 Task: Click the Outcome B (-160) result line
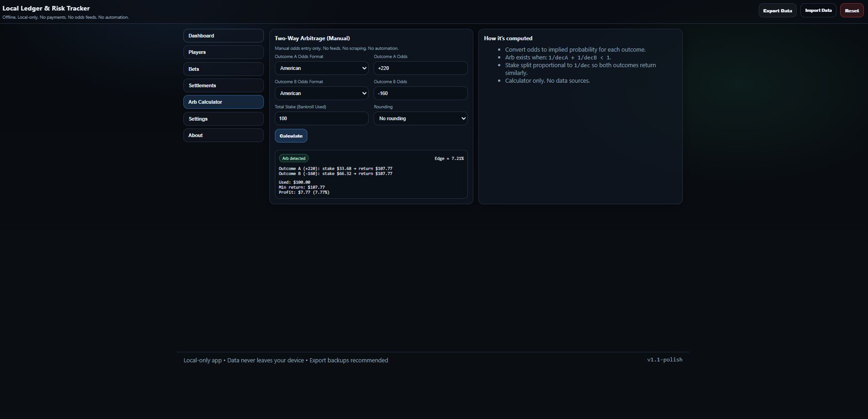pos(336,174)
